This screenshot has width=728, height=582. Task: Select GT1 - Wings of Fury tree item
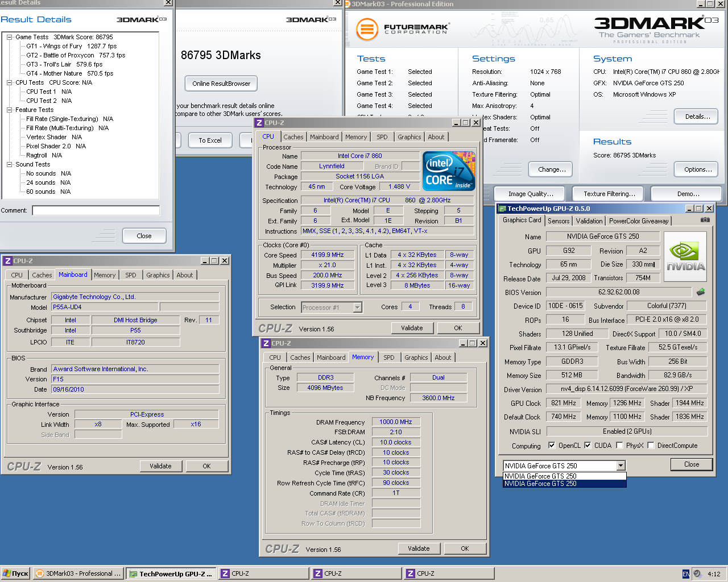tap(71, 46)
